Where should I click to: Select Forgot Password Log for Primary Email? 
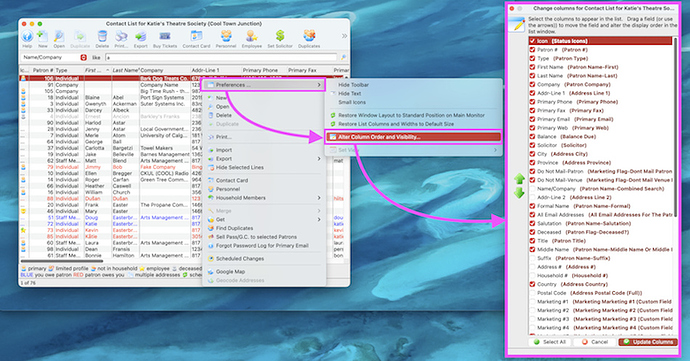[x=262, y=246]
